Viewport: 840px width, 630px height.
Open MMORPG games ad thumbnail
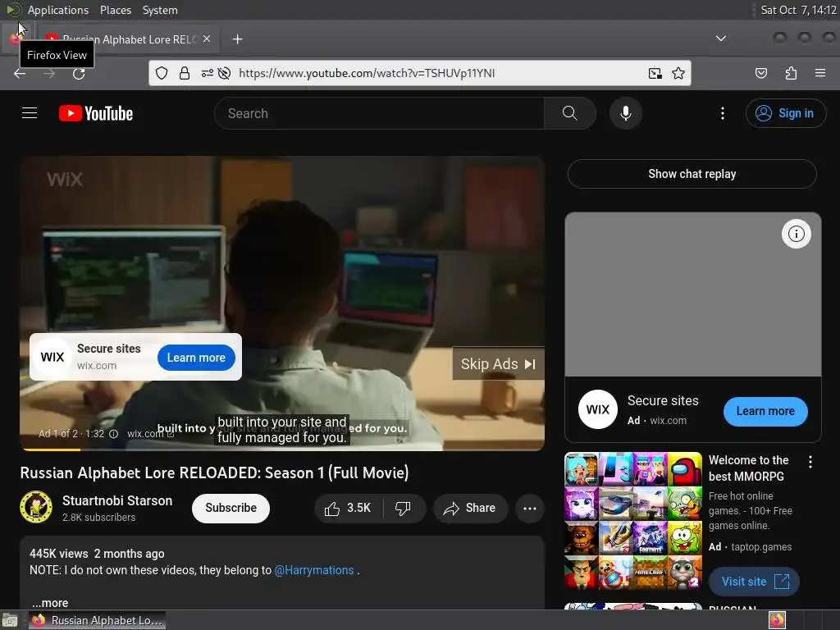click(633, 521)
